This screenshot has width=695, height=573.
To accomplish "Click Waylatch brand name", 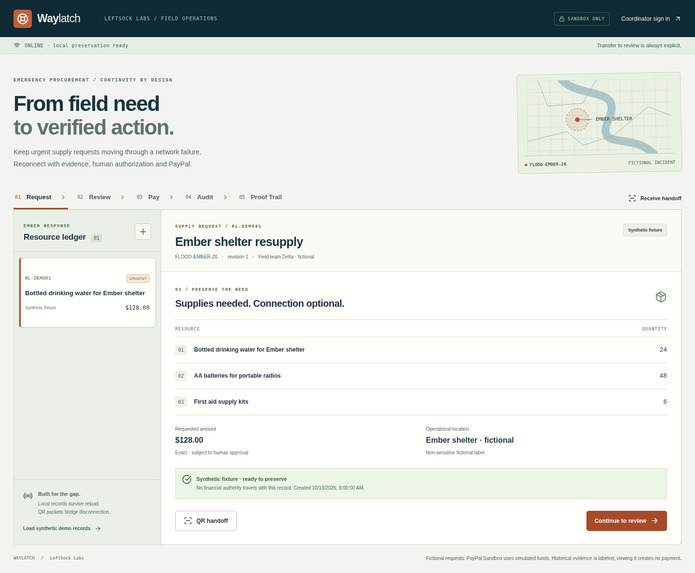I will (x=59, y=19).
